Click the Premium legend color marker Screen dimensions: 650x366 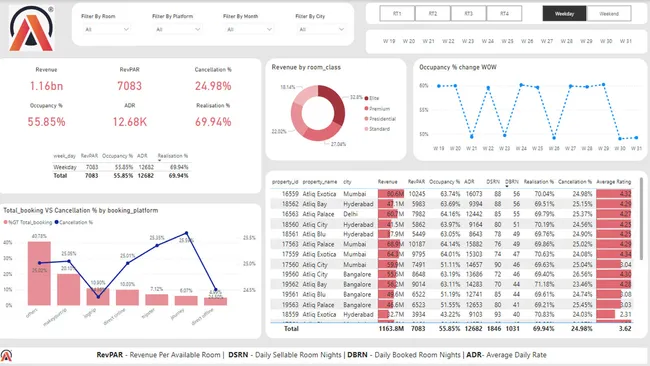[x=366, y=109]
